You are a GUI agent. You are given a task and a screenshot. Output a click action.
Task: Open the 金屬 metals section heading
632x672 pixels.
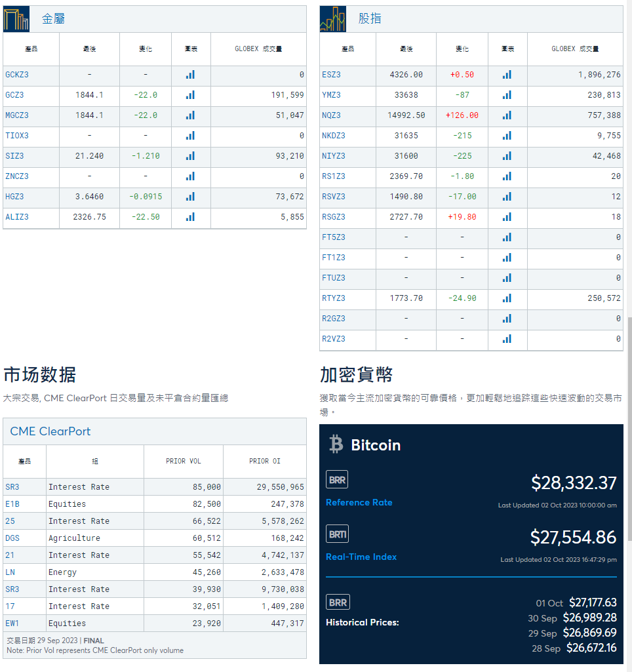tap(53, 19)
